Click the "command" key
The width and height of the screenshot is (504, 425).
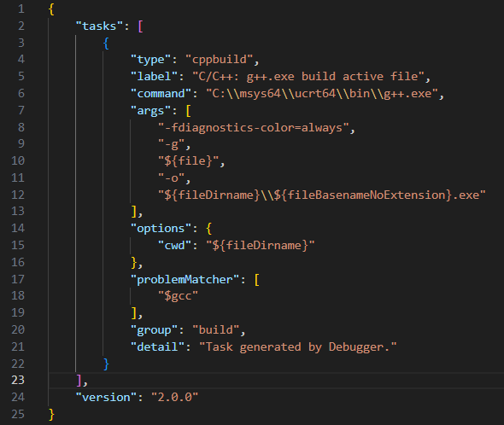pos(161,94)
